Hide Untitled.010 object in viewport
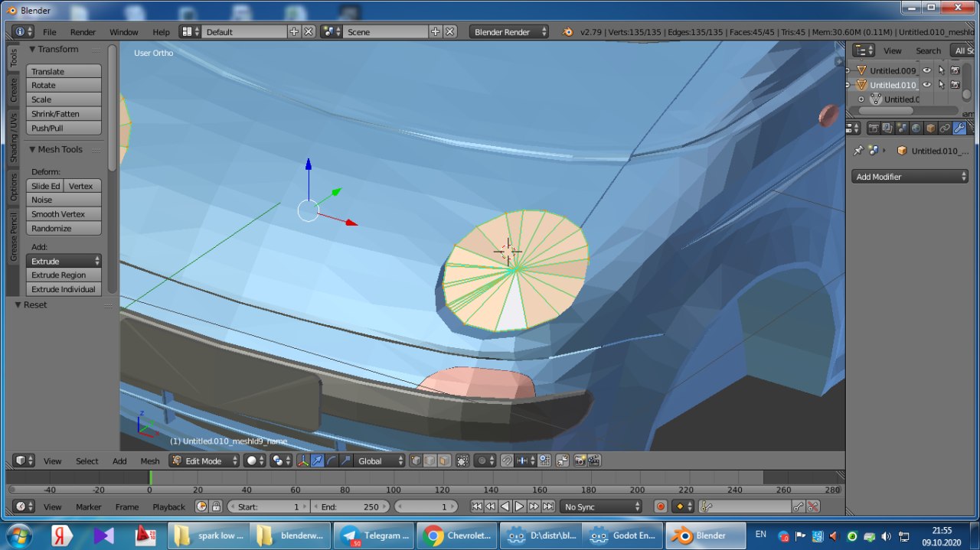Screen dimensions: 980x550 [927, 84]
